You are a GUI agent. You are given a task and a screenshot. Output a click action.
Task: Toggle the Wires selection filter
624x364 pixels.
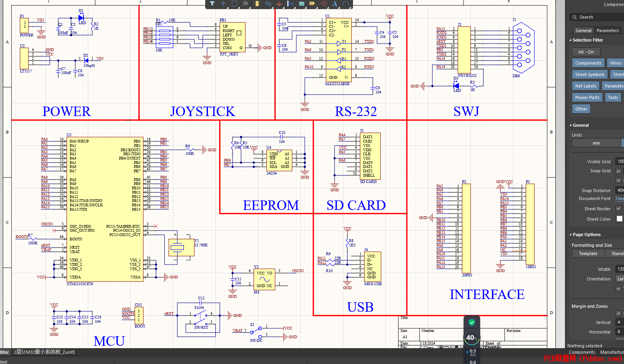(x=615, y=63)
